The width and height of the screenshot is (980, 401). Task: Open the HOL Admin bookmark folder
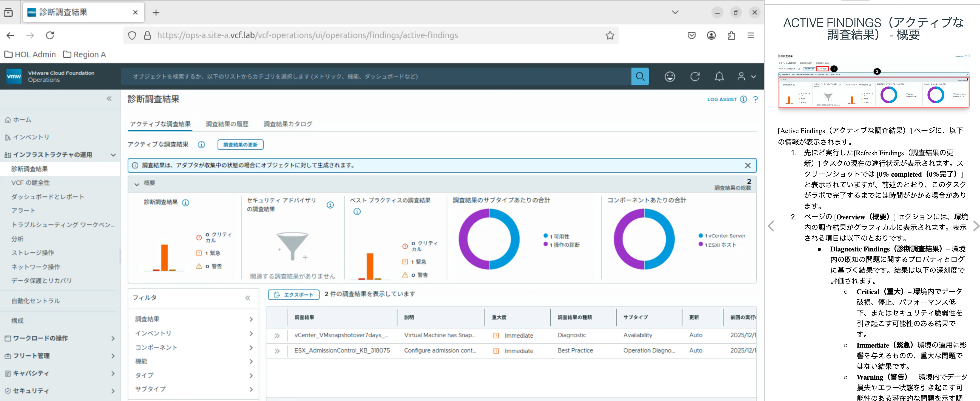click(x=30, y=54)
